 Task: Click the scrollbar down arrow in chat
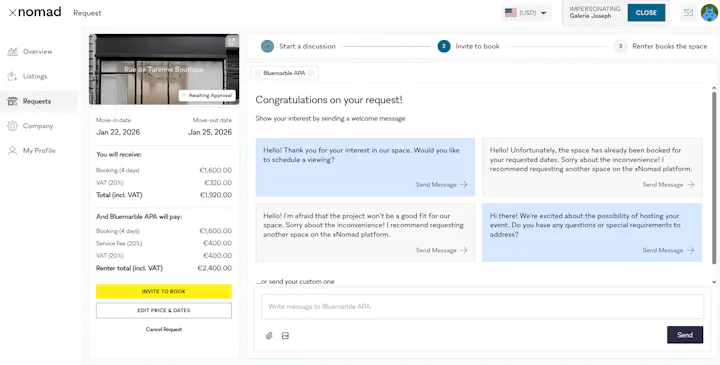pos(714,282)
